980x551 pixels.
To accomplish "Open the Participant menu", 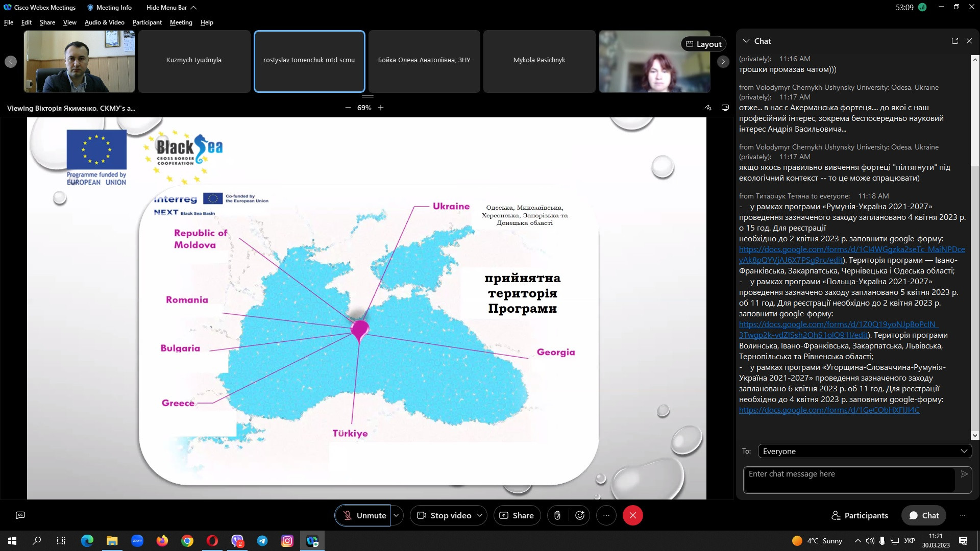I will coord(147,22).
